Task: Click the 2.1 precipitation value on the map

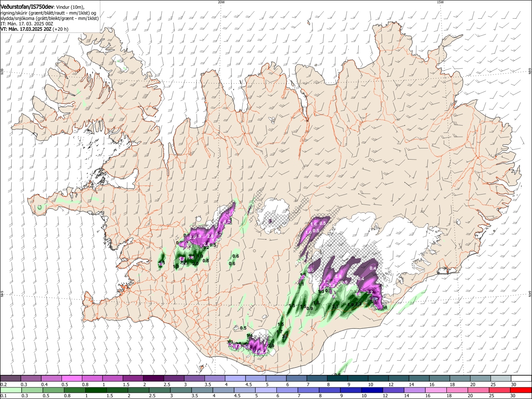Action: pos(335,306)
